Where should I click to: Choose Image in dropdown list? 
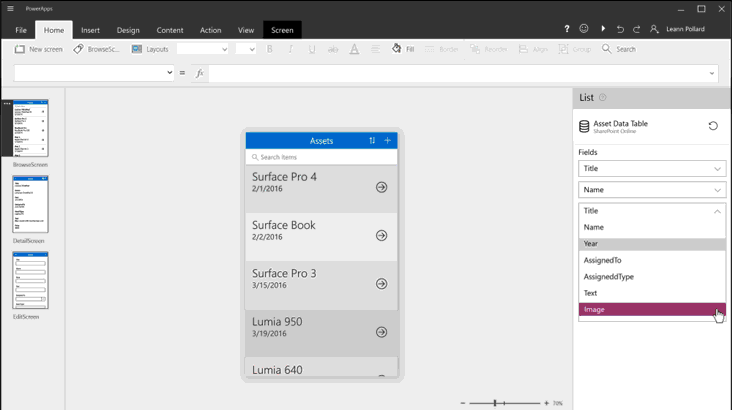click(x=652, y=309)
